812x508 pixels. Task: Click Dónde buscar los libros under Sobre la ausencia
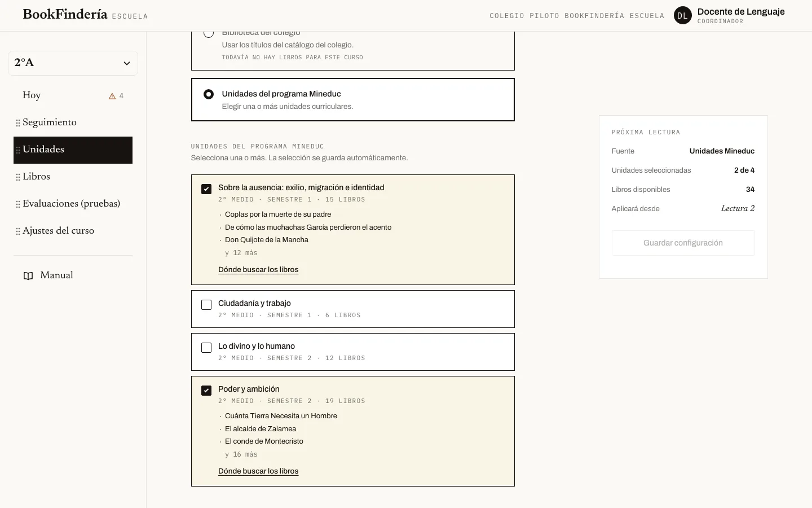point(258,270)
